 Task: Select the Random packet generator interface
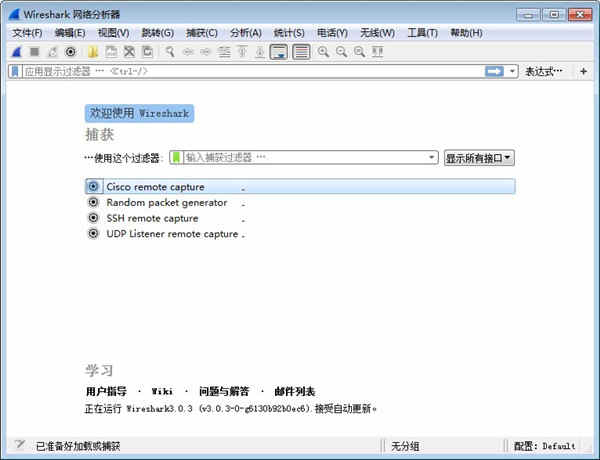coord(300,202)
